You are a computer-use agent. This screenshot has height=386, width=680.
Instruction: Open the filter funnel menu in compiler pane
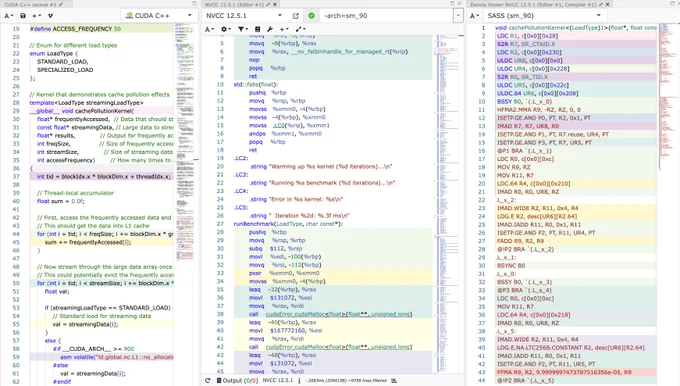click(x=243, y=29)
